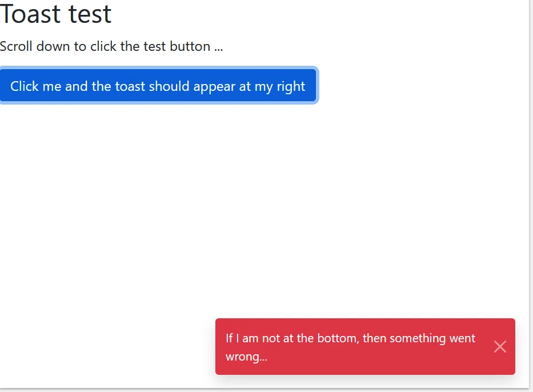Click the word 'wrong...' in the toast
Screen dimensions: 533x392
246,357
